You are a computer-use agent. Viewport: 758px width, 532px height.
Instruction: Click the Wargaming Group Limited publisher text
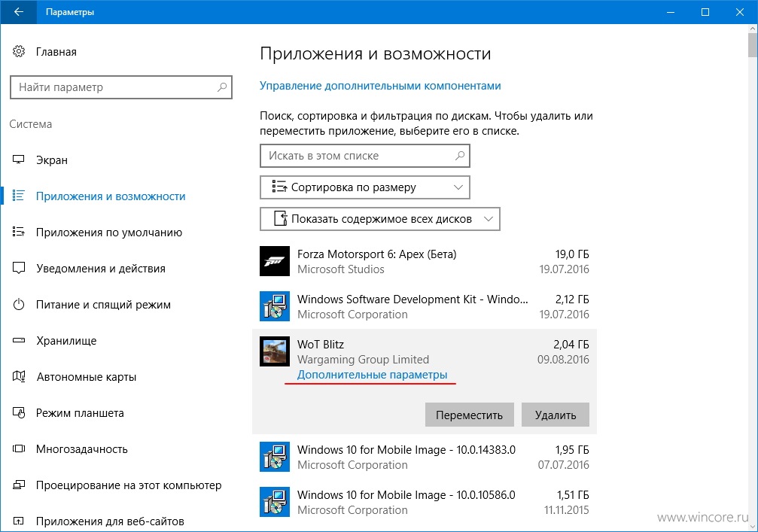tap(363, 360)
